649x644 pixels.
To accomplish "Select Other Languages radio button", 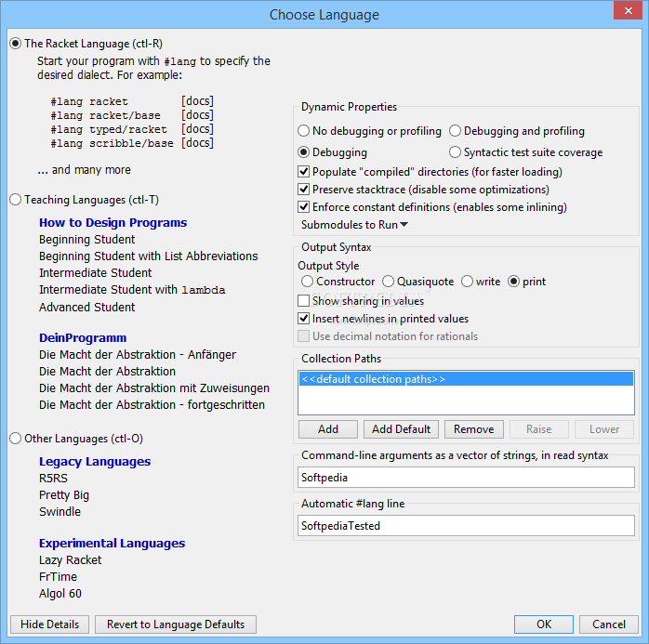I will click(x=15, y=439).
